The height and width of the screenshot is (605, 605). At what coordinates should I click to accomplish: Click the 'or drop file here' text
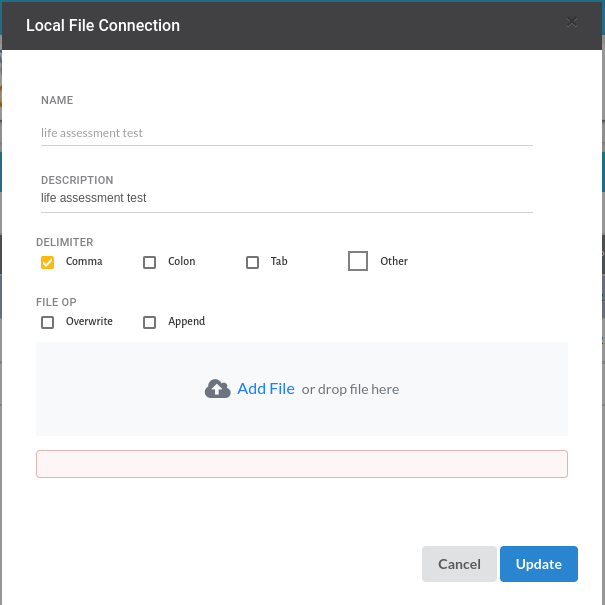(350, 389)
